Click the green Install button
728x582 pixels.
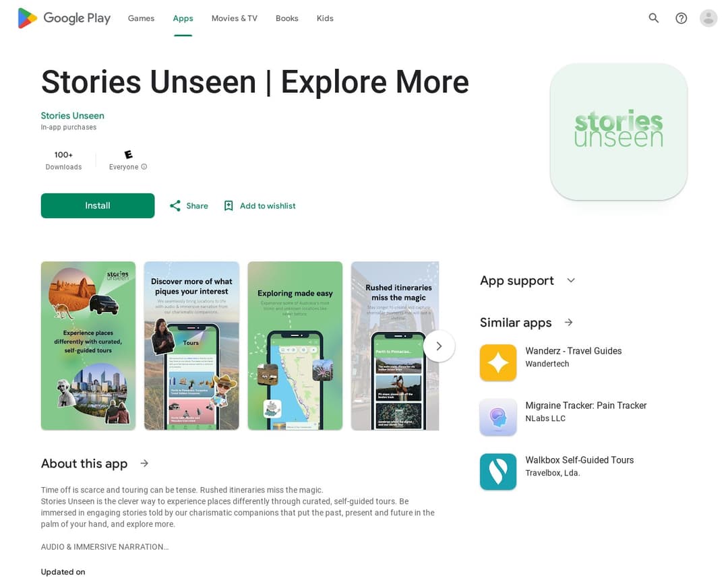(98, 205)
